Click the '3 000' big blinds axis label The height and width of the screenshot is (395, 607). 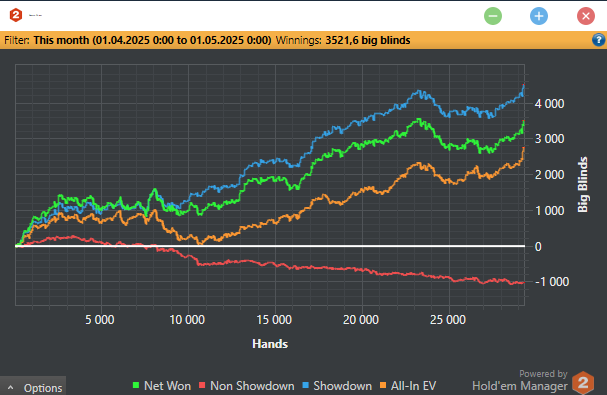click(x=549, y=139)
